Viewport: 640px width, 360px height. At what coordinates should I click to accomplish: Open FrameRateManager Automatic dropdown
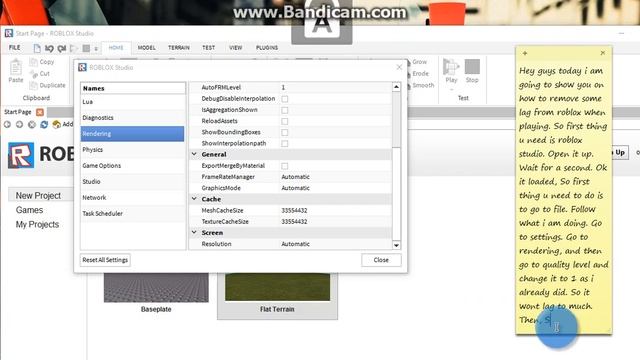pos(335,177)
